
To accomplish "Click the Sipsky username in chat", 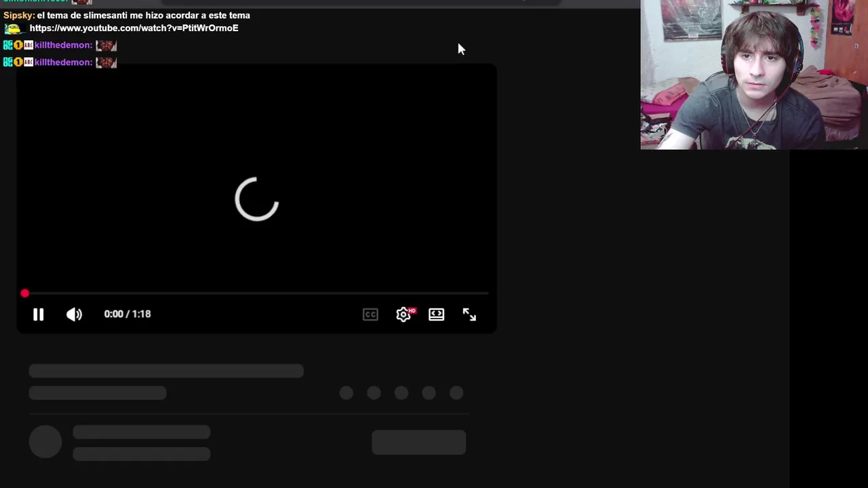I will click(18, 16).
